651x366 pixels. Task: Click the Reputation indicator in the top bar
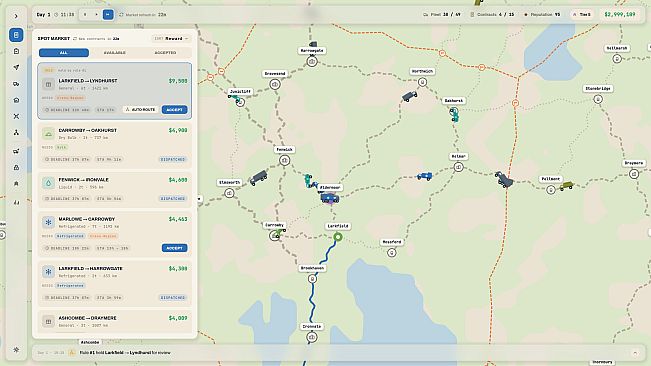click(542, 15)
